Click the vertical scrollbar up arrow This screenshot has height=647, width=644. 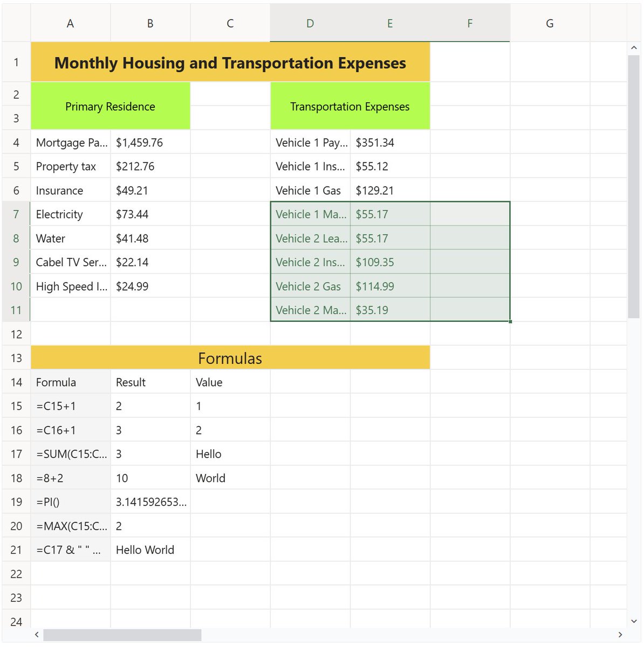click(x=634, y=47)
